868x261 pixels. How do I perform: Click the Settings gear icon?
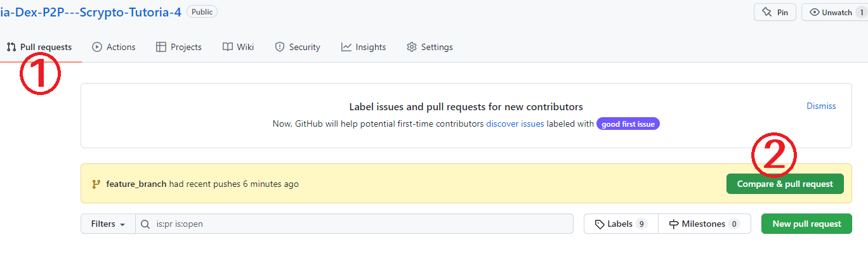tap(412, 47)
